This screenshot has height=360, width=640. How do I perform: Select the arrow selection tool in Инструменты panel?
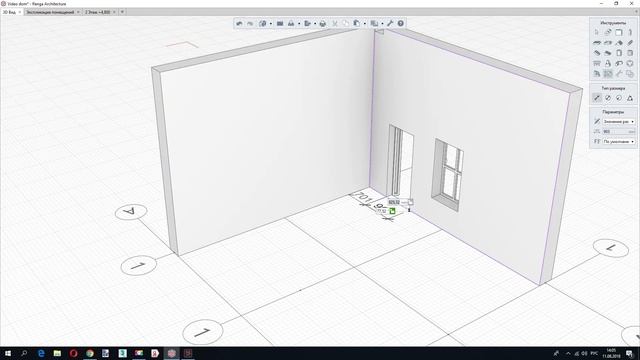(x=597, y=32)
